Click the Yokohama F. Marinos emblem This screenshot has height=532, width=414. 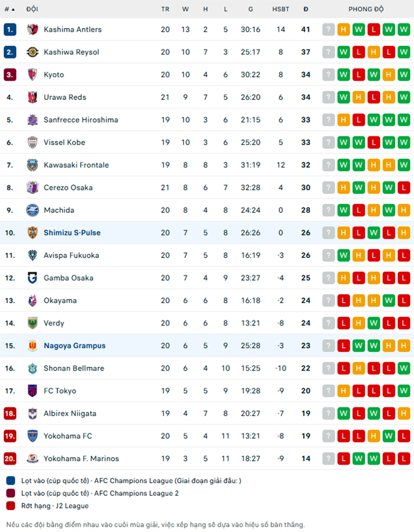(32, 459)
